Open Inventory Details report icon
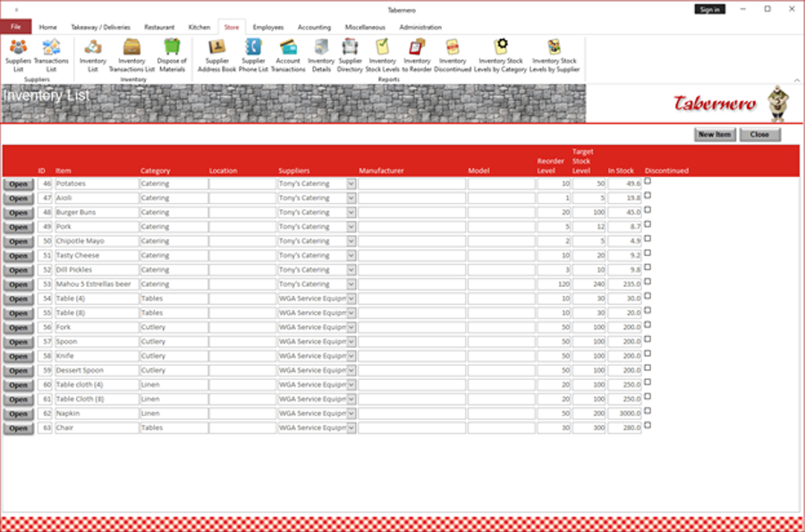Screen dimensions: 805x532 (x=321, y=55)
